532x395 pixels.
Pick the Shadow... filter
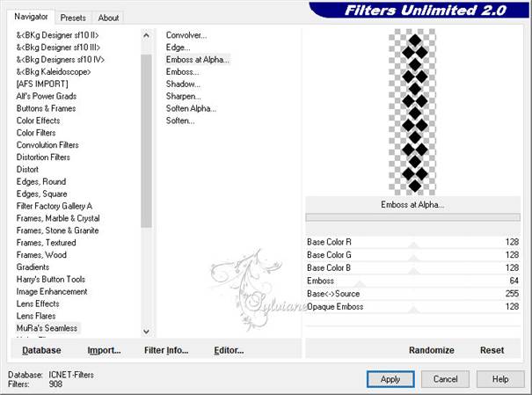point(183,84)
